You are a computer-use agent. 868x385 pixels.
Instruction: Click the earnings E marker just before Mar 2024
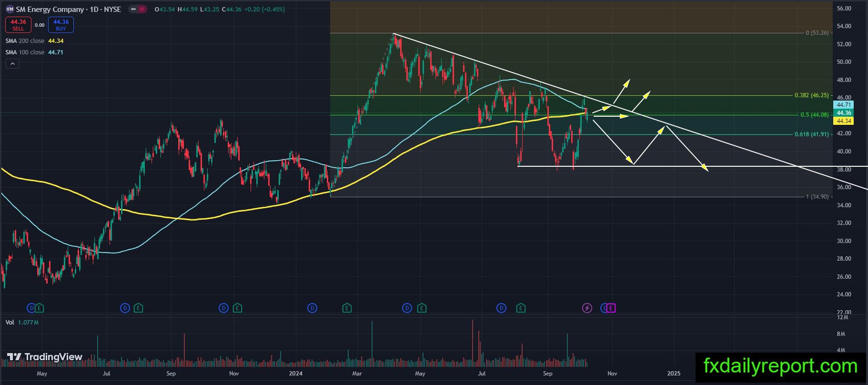click(x=347, y=308)
